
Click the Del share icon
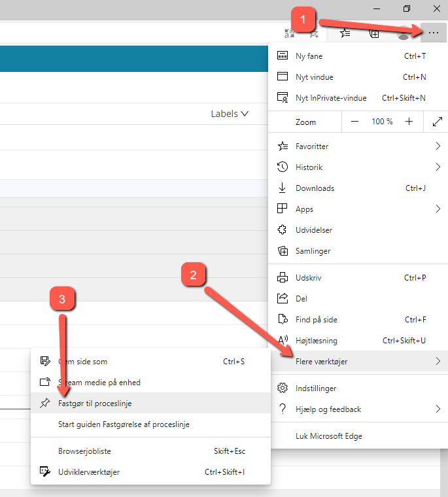pyautogui.click(x=283, y=298)
